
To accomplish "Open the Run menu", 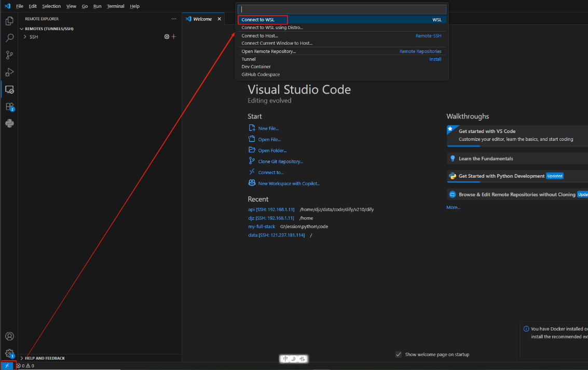I will click(x=98, y=6).
